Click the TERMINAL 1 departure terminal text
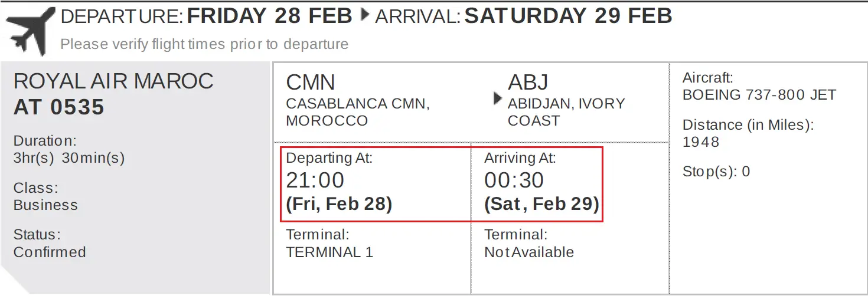The image size is (868, 296). [329, 252]
